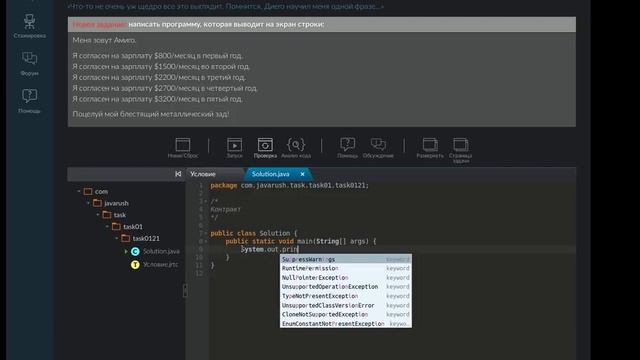Viewport: 640px width, 360px height.
Task: Click the 'public static void main' line
Action: tap(300, 241)
